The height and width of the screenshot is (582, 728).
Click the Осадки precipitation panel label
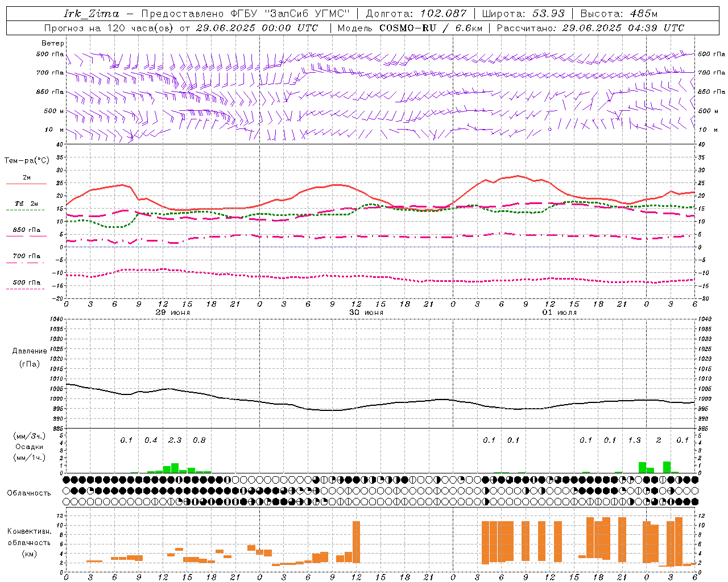point(29,447)
